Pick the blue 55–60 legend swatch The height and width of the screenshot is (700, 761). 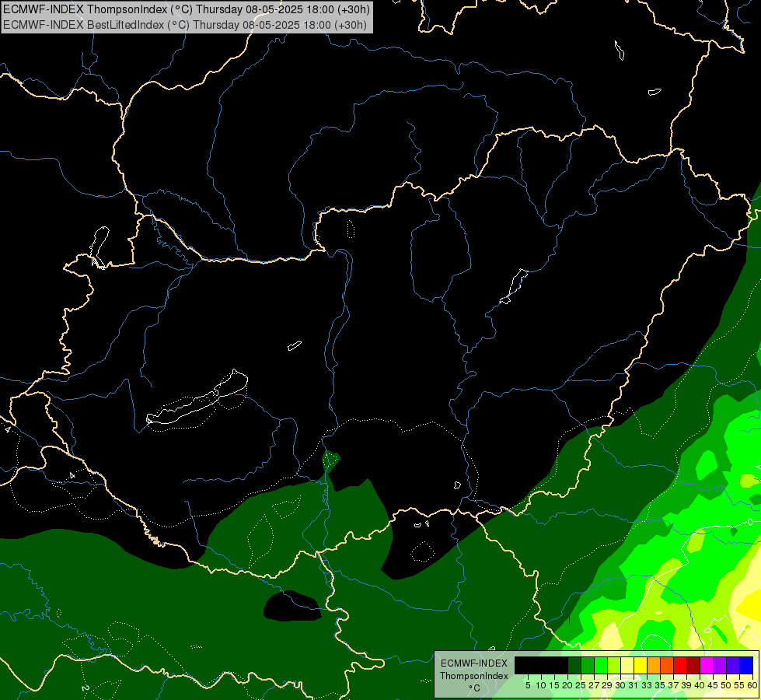pos(746,666)
